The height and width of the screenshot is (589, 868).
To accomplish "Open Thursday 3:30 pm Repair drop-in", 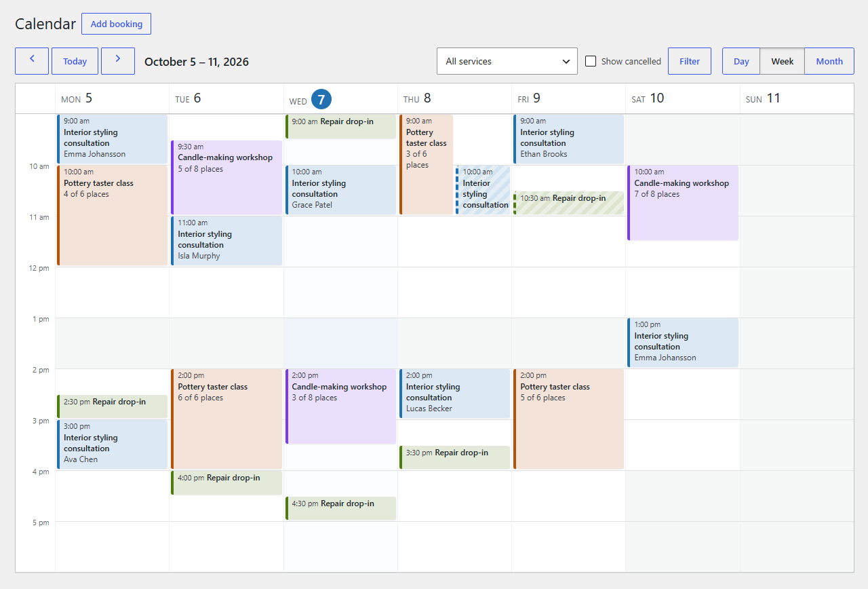I will (454, 457).
